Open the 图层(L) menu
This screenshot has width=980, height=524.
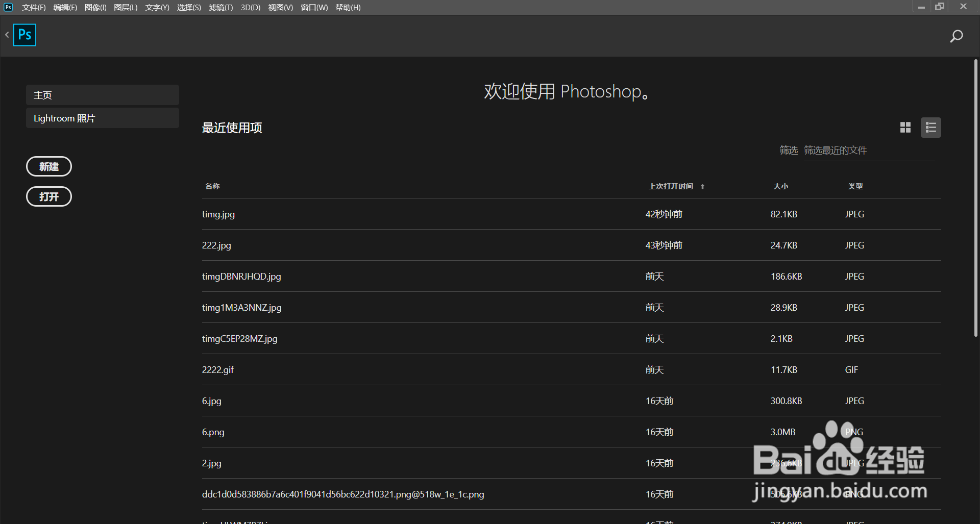pyautogui.click(x=126, y=7)
